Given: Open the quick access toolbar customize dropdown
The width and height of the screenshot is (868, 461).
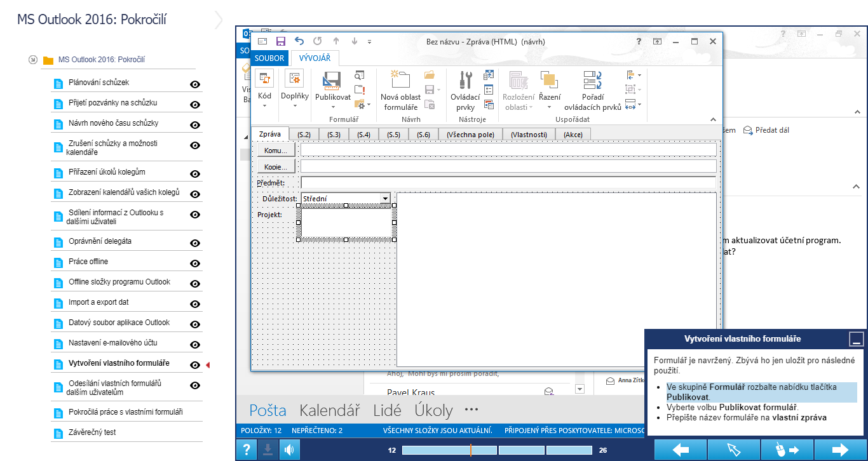Looking at the screenshot, I should click(370, 41).
